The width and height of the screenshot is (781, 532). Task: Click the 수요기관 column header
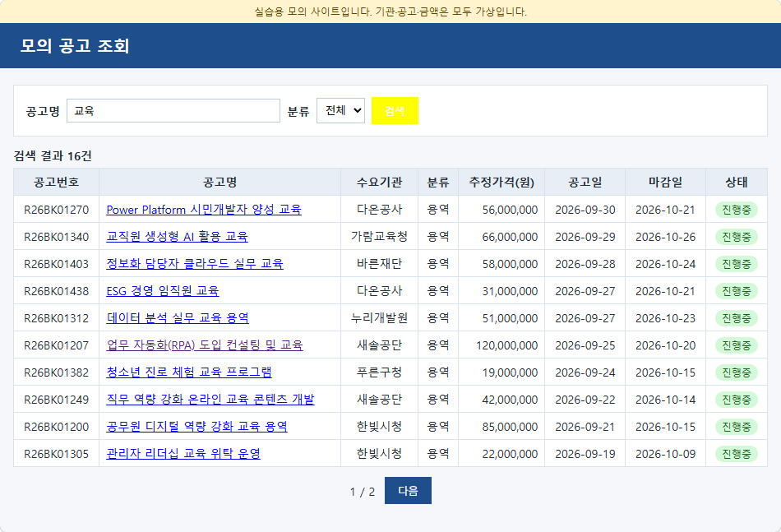point(379,183)
